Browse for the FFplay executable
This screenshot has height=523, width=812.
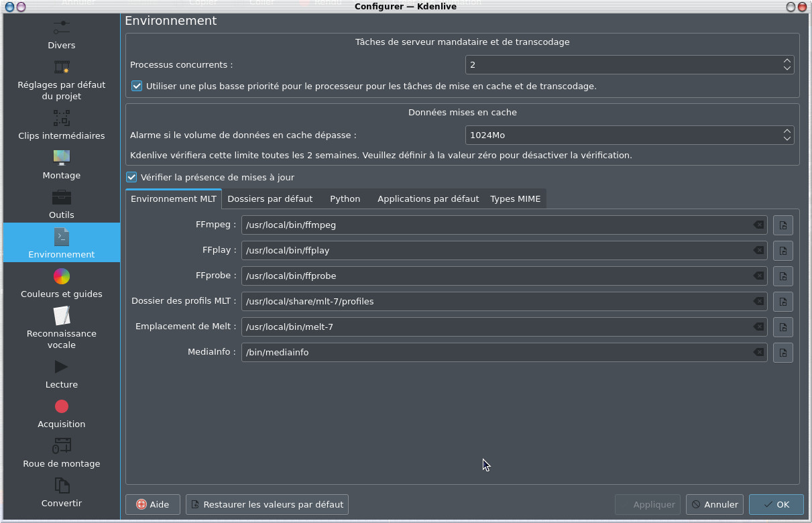point(783,251)
